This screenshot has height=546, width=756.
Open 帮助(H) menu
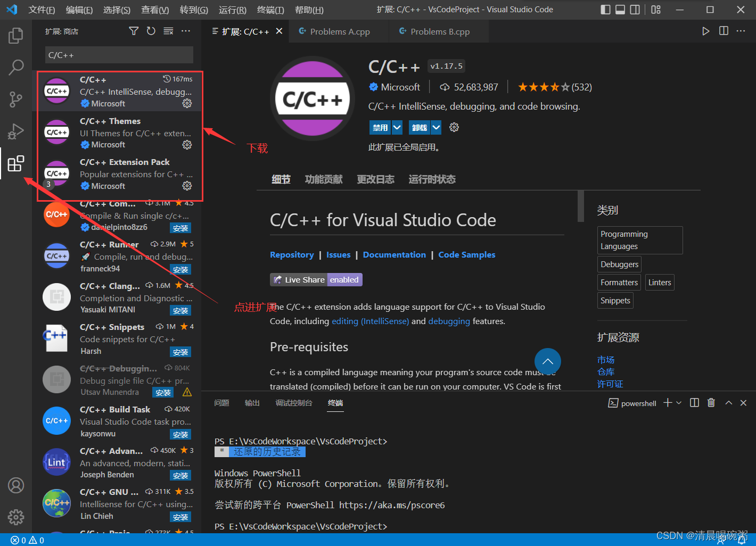(309, 10)
